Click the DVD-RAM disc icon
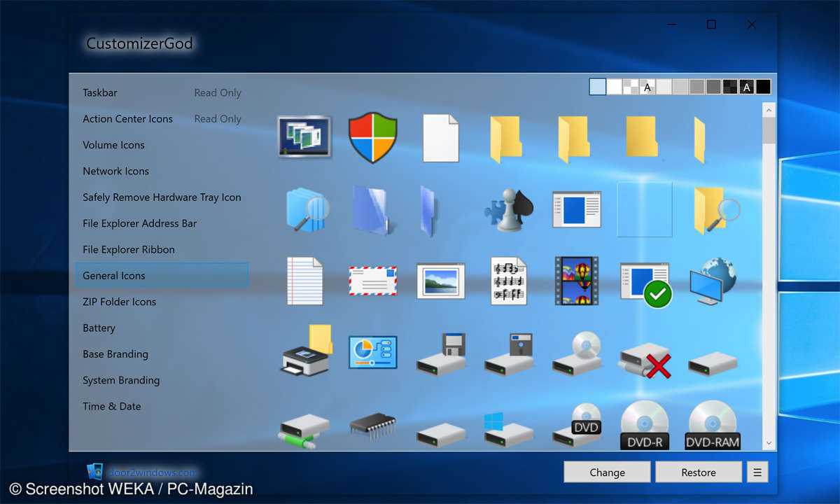 pos(713,424)
